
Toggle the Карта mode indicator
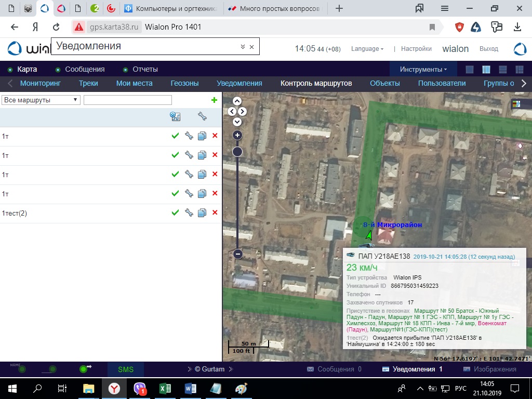[x=10, y=70]
